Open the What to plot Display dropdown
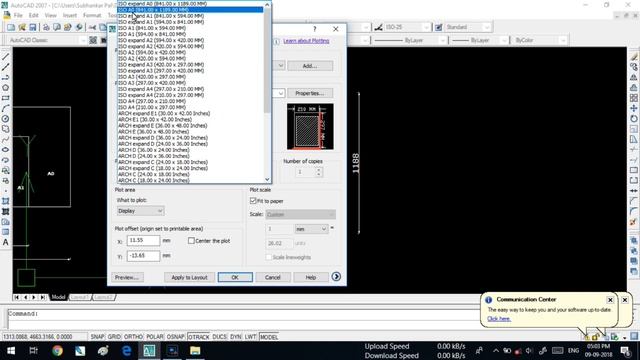 (140, 211)
